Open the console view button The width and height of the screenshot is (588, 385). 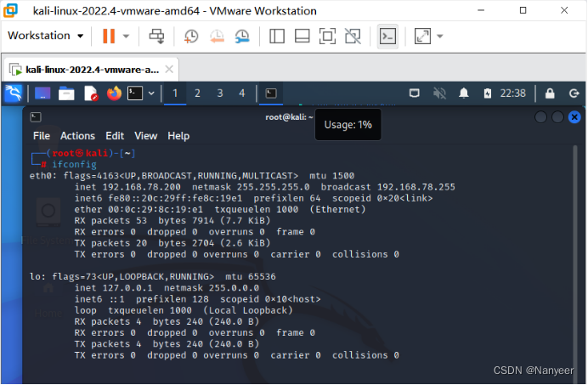tap(387, 36)
